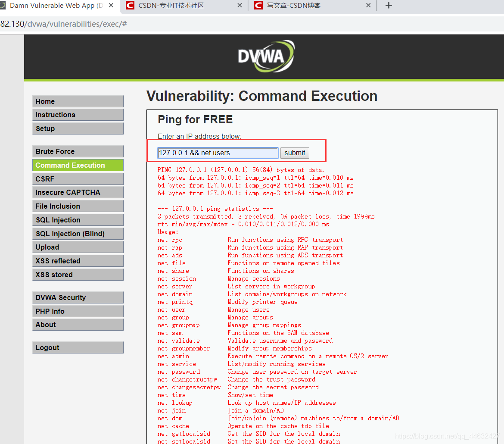Click the browser address bar URL
The height and width of the screenshot is (444, 504).
point(64,24)
